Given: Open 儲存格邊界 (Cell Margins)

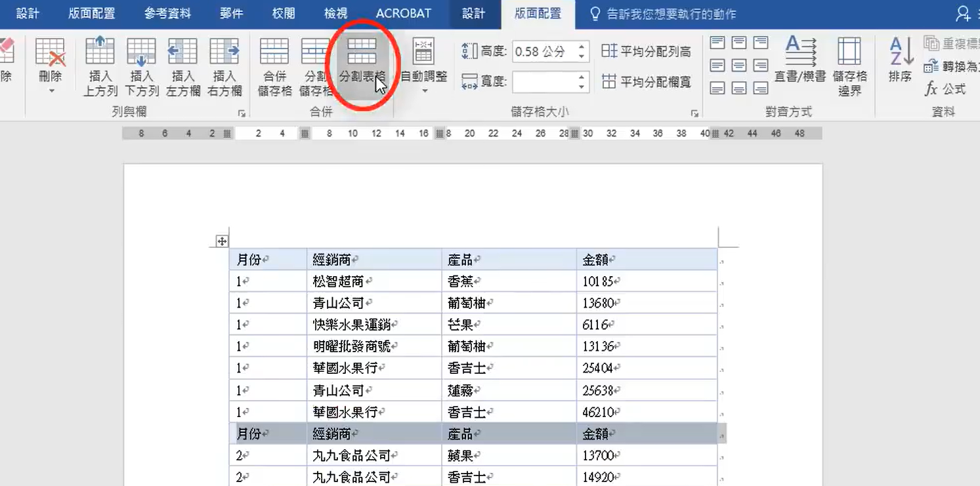Looking at the screenshot, I should (x=849, y=68).
